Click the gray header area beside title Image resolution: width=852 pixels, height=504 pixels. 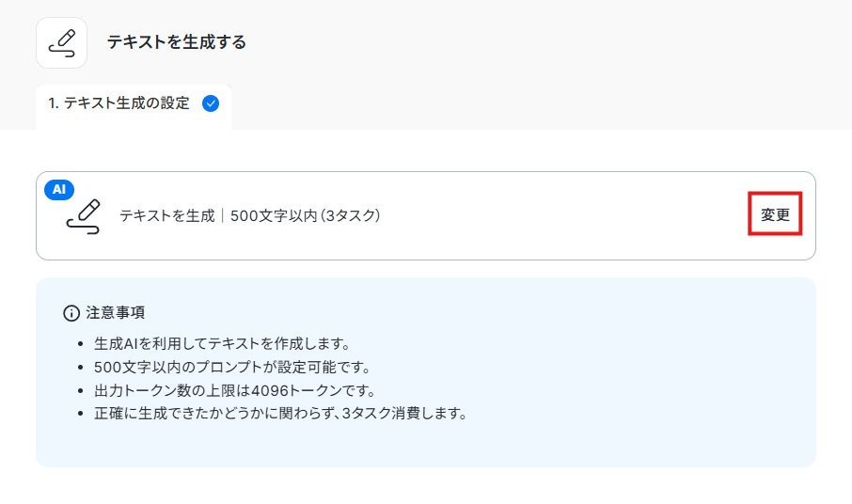point(544,42)
